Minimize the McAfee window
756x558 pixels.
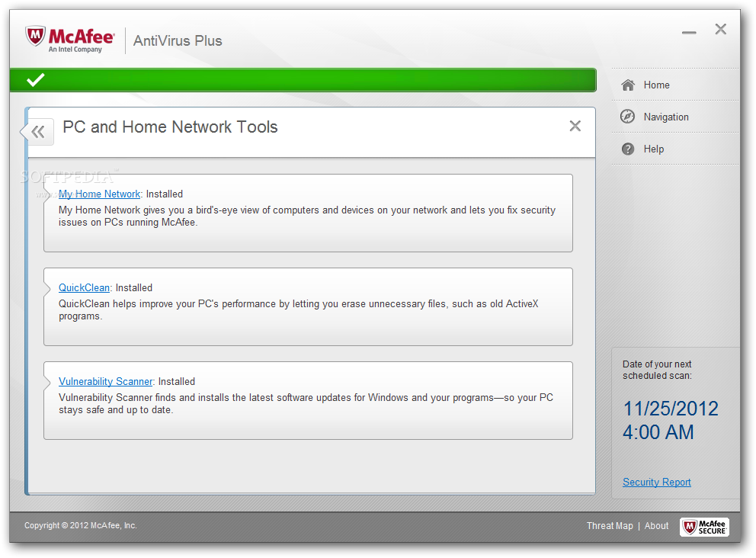(x=689, y=32)
